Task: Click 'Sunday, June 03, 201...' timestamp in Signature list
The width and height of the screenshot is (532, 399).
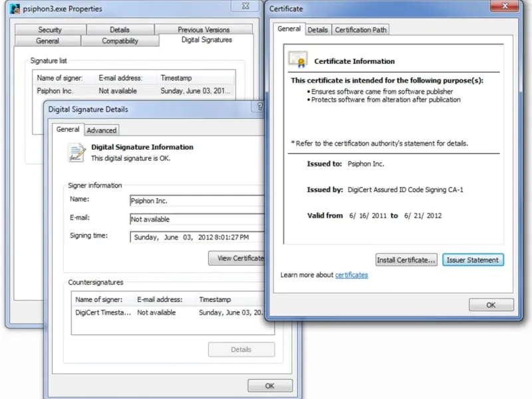Action: click(x=196, y=91)
